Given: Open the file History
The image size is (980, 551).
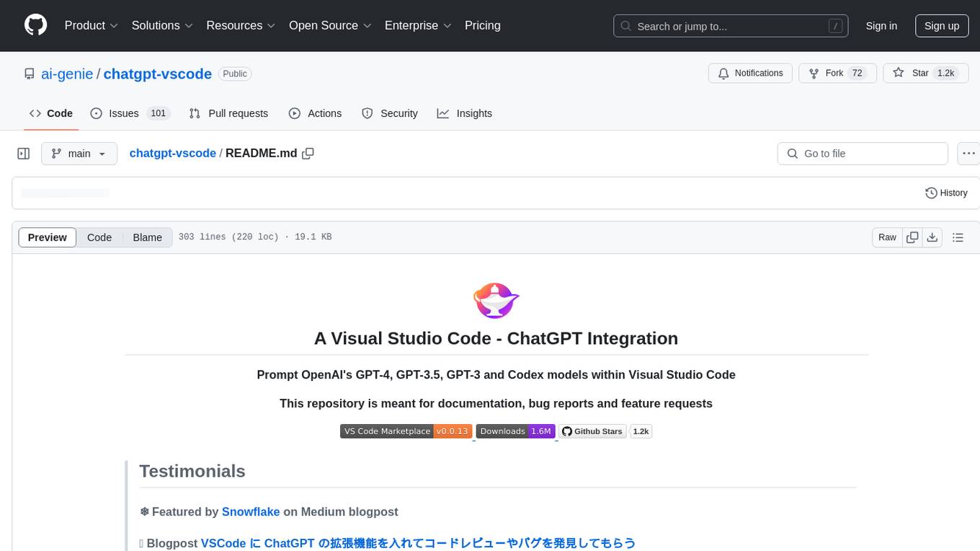Looking at the screenshot, I should pyautogui.click(x=946, y=193).
